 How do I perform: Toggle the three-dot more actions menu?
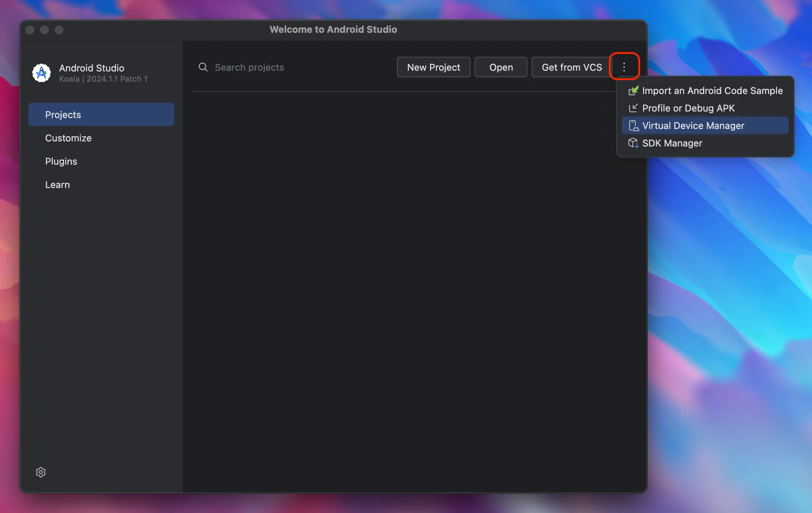click(624, 67)
